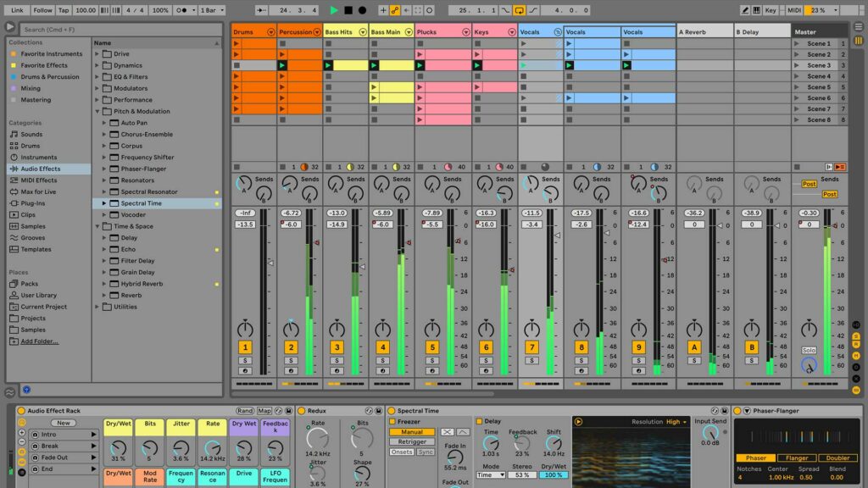Image resolution: width=868 pixels, height=488 pixels.
Task: Launch Scene 1 play triangle
Action: pos(797,43)
